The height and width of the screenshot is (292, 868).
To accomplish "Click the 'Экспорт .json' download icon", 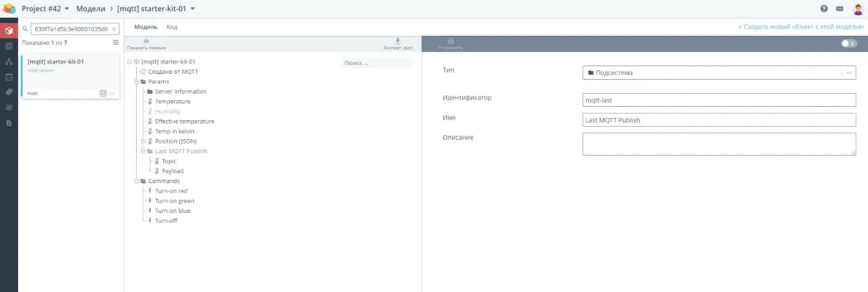I will click(x=398, y=42).
